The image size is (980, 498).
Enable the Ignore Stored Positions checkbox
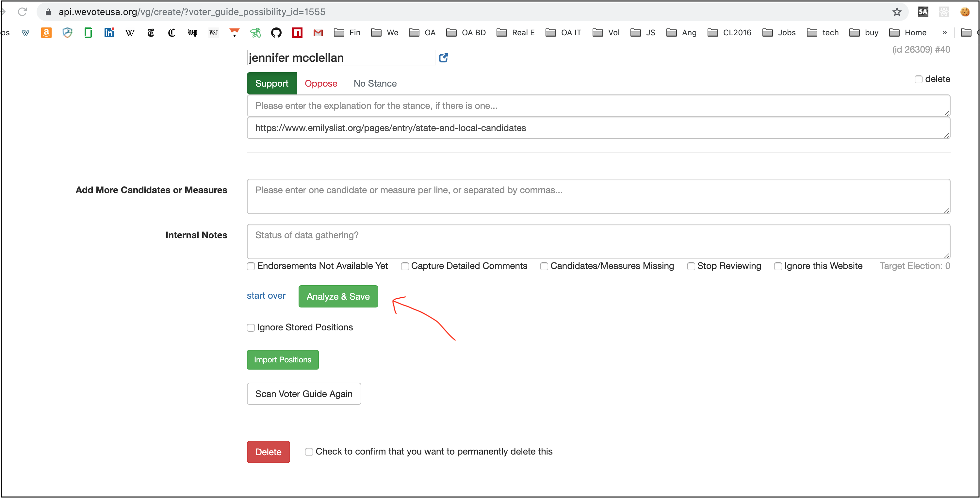tap(251, 327)
